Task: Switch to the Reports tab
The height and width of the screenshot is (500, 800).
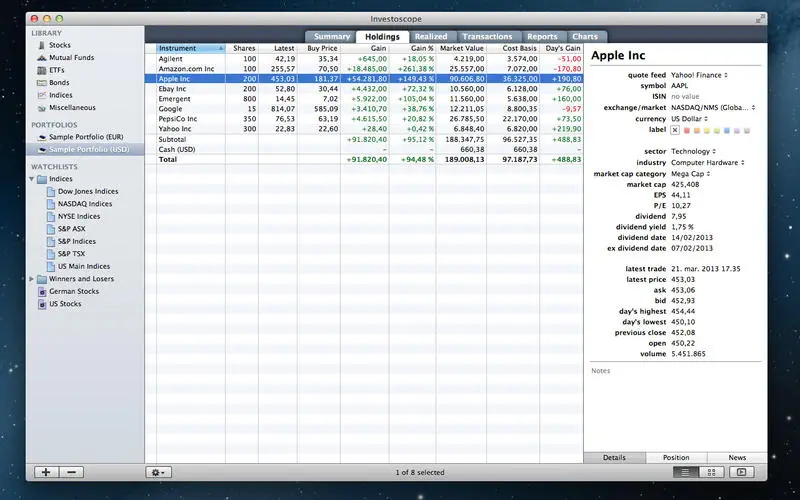Action: tap(542, 37)
